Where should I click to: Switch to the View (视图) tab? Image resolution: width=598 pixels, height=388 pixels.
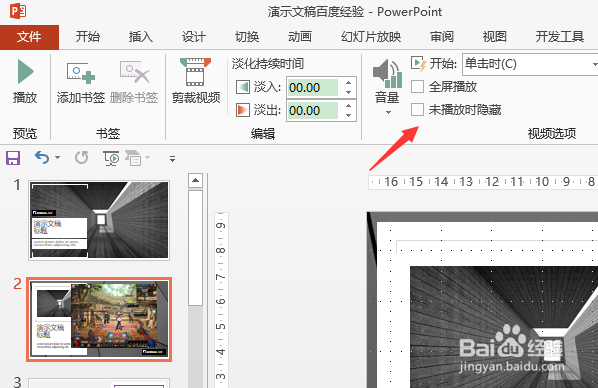[495, 37]
